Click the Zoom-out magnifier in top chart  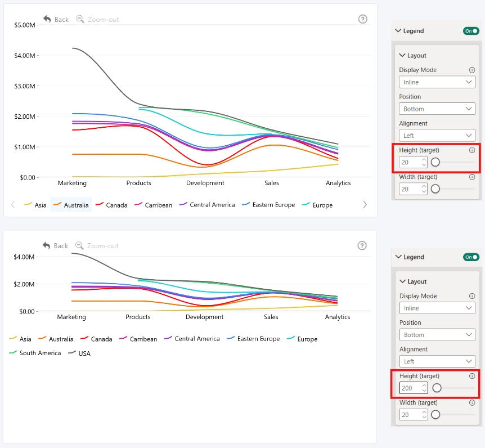click(80, 19)
